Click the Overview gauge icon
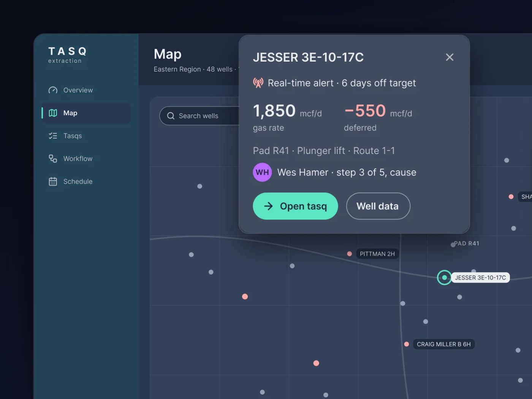 53,90
